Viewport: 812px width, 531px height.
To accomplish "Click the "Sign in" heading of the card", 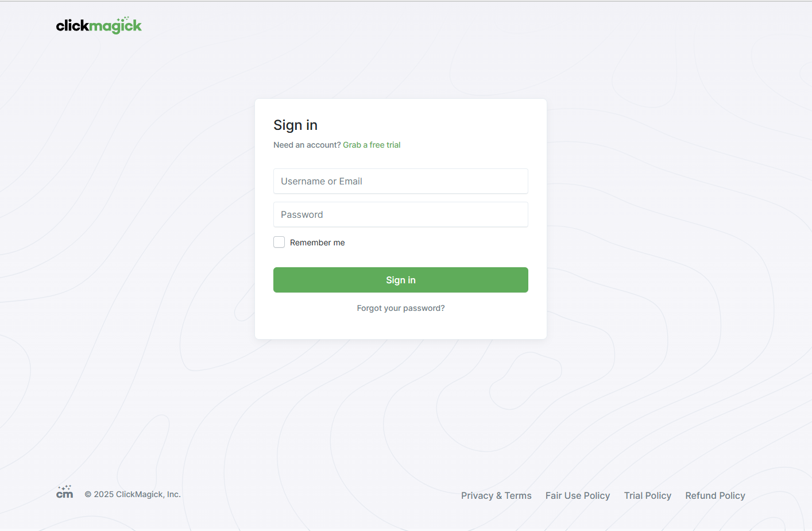I will [x=295, y=125].
